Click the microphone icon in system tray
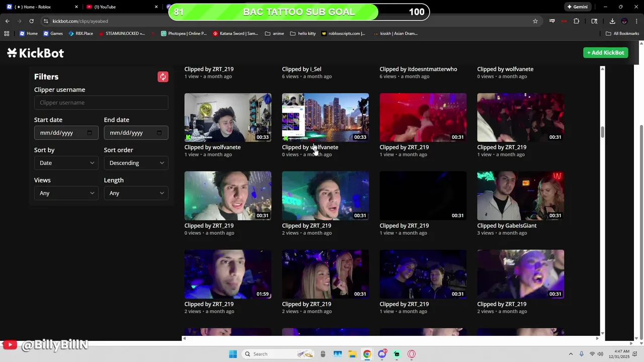The width and height of the screenshot is (644, 362). 582,354
